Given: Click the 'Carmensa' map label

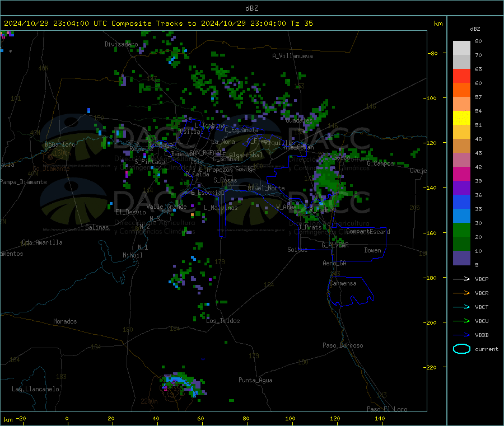Looking at the screenshot, I should click(343, 283).
